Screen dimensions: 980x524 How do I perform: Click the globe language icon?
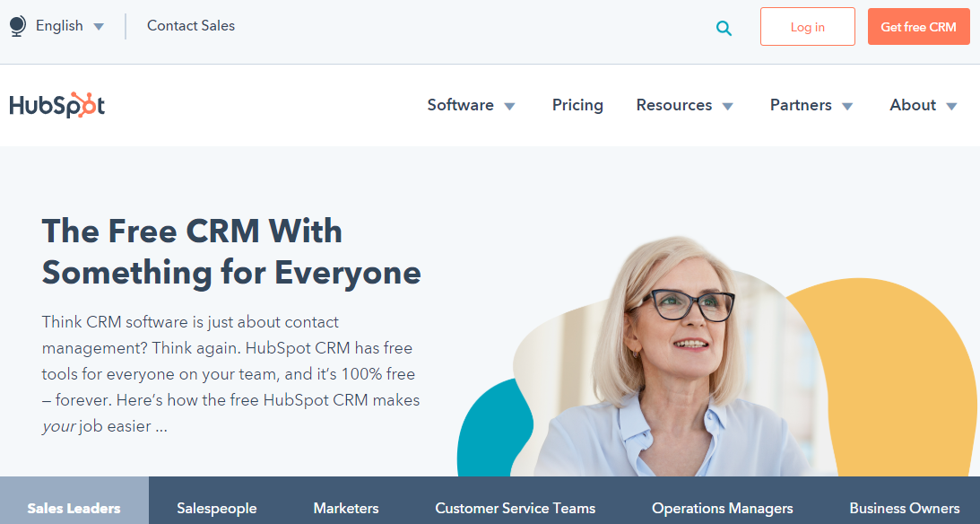coord(18,26)
